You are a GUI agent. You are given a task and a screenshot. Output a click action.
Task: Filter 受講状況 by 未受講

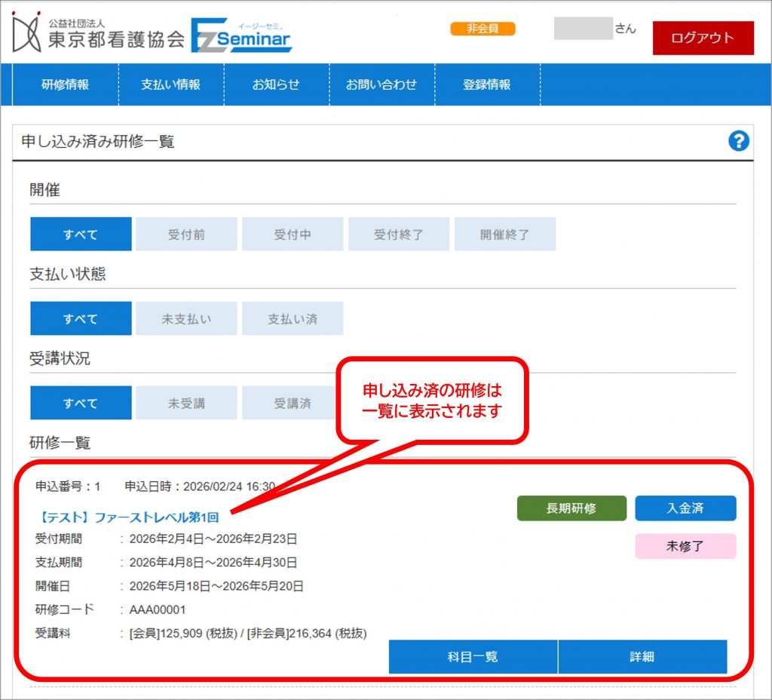pyautogui.click(x=186, y=404)
